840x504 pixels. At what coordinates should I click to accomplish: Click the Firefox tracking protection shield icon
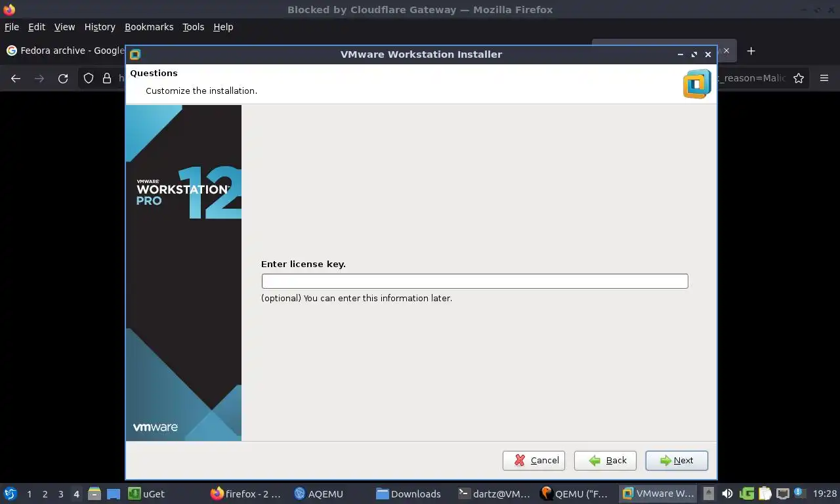89,78
